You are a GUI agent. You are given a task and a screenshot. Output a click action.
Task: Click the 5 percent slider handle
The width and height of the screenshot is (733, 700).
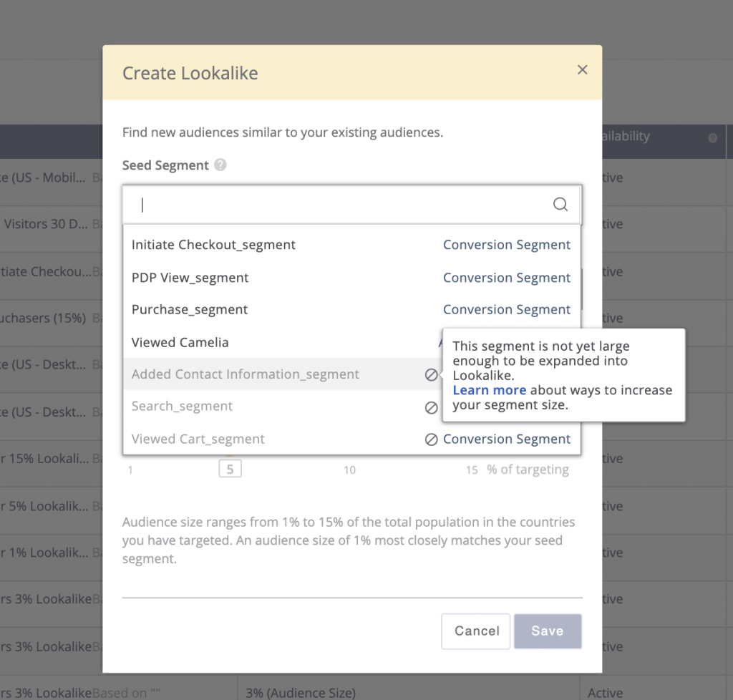click(230, 470)
